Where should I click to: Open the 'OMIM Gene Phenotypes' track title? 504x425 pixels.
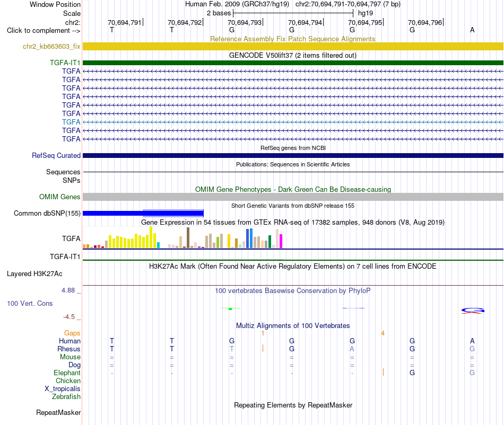click(293, 189)
